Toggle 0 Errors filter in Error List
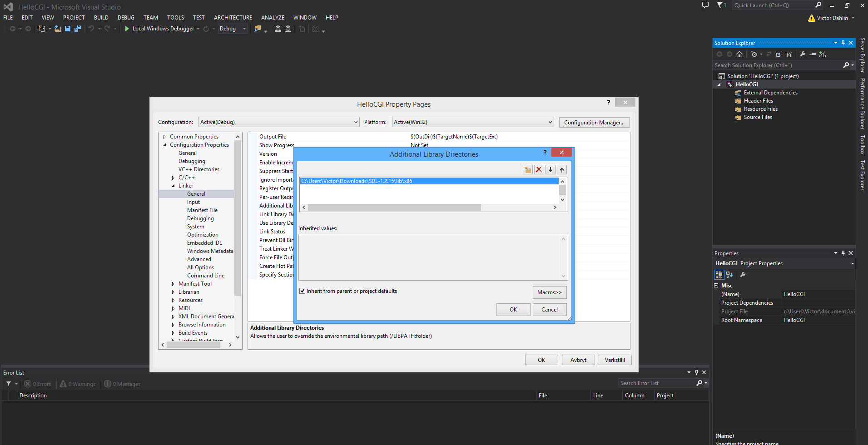The image size is (868, 445). 38,384
